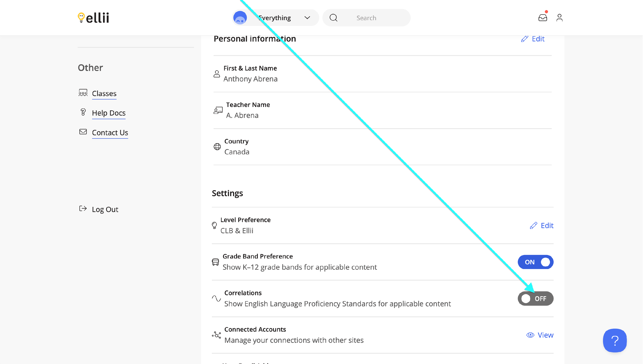Click the Contact Us envelope icon
This screenshot has width=644, height=364.
(x=83, y=132)
